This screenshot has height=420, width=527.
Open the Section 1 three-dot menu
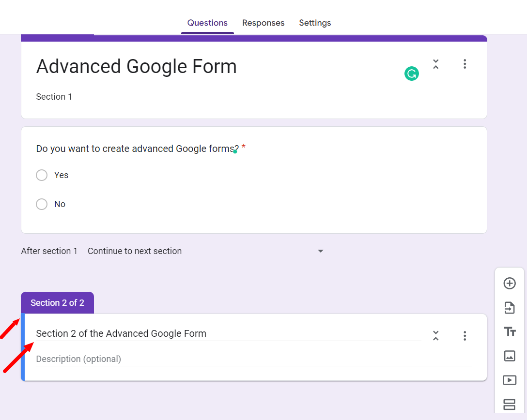click(x=465, y=64)
